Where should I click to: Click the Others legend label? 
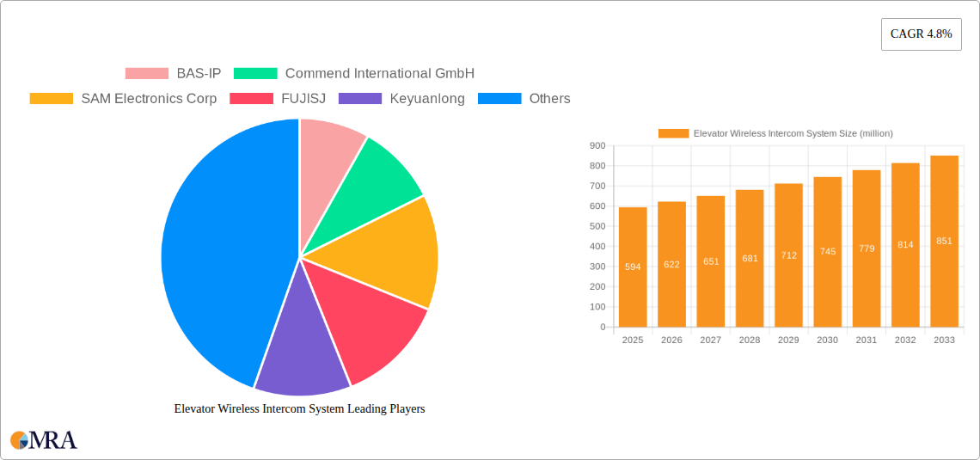tap(550, 98)
